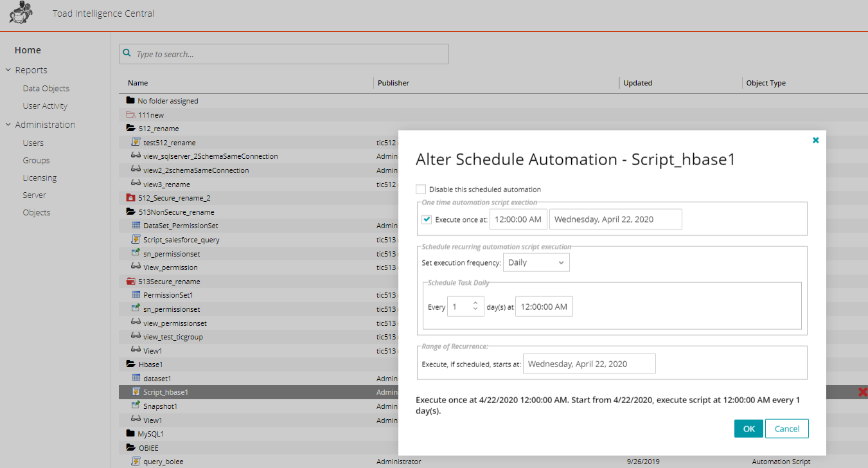Click the view icon beside view3_rename
Image resolution: width=868 pixels, height=468 pixels.
136,184
